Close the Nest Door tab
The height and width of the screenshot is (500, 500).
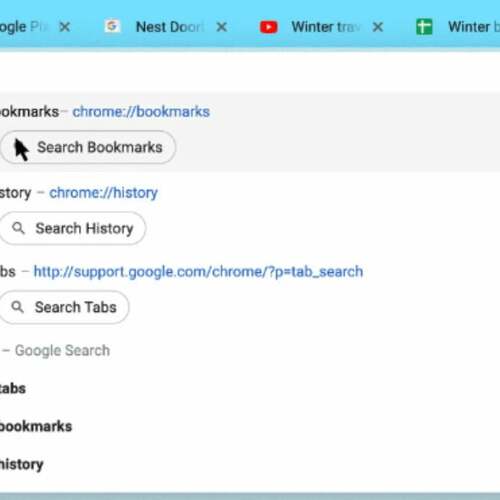[x=222, y=27]
